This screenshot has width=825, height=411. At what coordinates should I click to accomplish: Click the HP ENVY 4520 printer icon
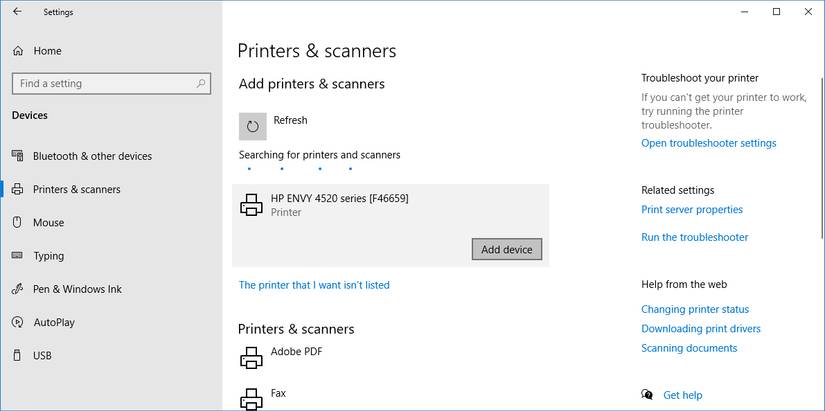251,205
